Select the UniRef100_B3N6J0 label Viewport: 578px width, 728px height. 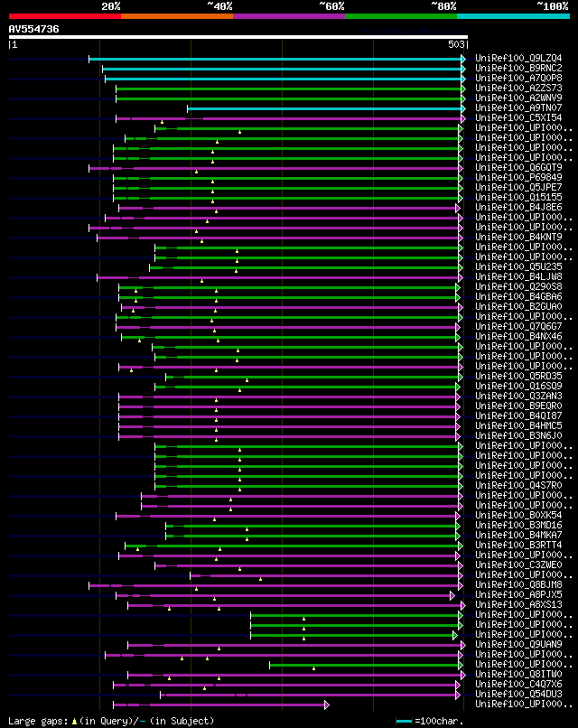(x=518, y=435)
